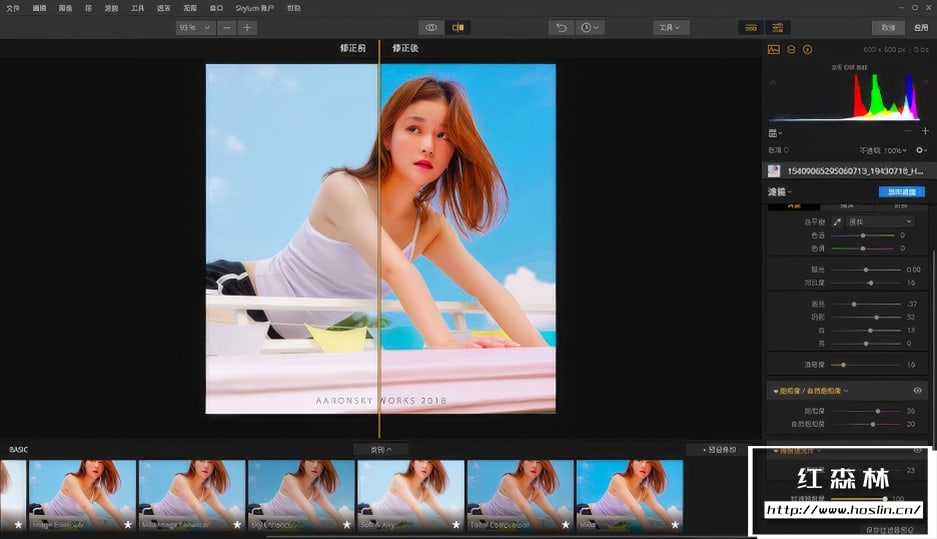Open the 帮助 Help menu
The image size is (937, 539).
(x=293, y=8)
